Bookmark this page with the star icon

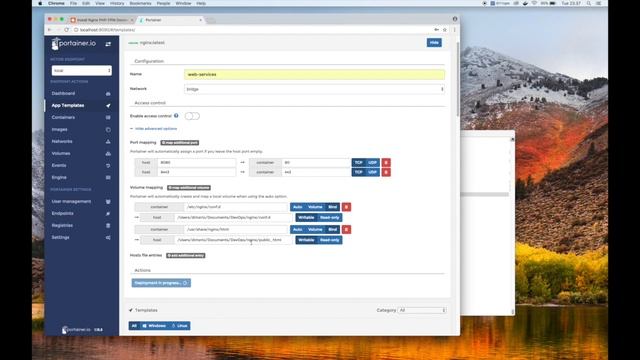tap(444, 30)
